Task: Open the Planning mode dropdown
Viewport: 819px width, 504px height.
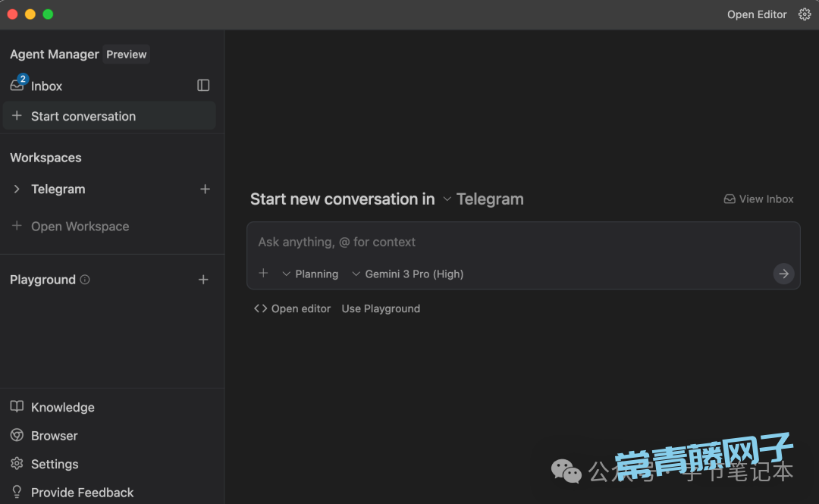Action: point(310,274)
